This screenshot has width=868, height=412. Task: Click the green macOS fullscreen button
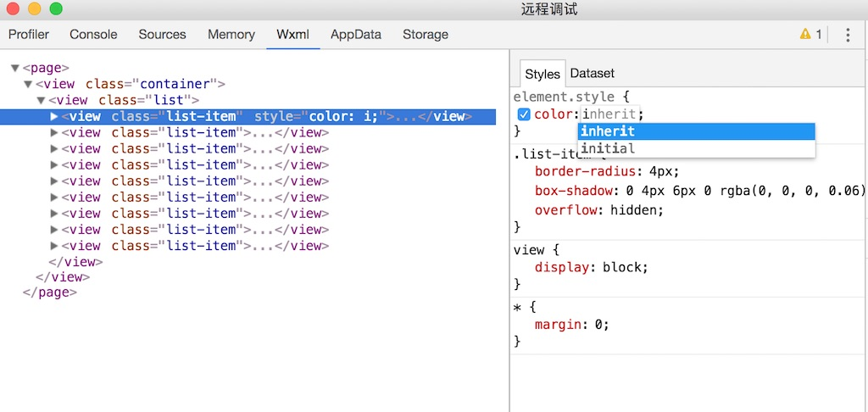(56, 9)
